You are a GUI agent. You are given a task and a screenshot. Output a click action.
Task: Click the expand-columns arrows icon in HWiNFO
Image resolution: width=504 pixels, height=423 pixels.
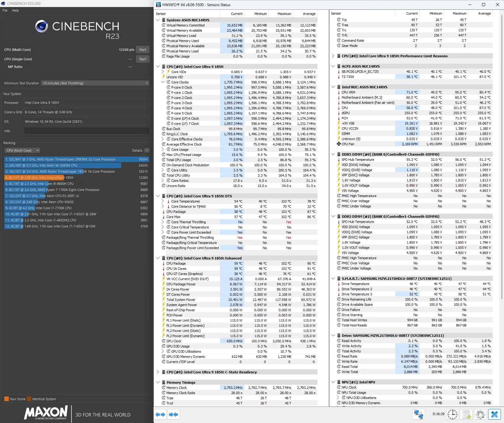(160, 414)
